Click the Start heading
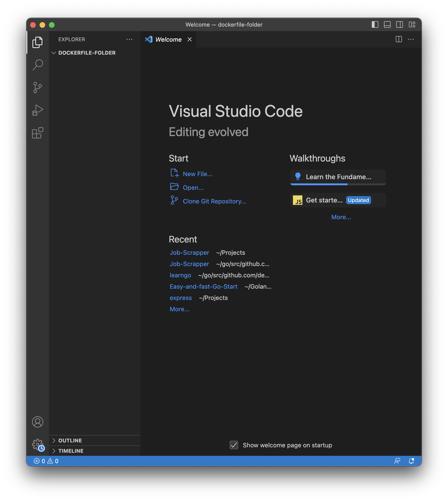This screenshot has height=501, width=448. (178, 158)
